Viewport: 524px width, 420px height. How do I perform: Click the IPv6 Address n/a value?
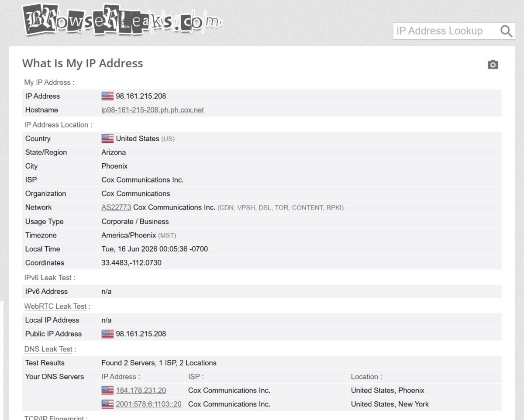107,291
